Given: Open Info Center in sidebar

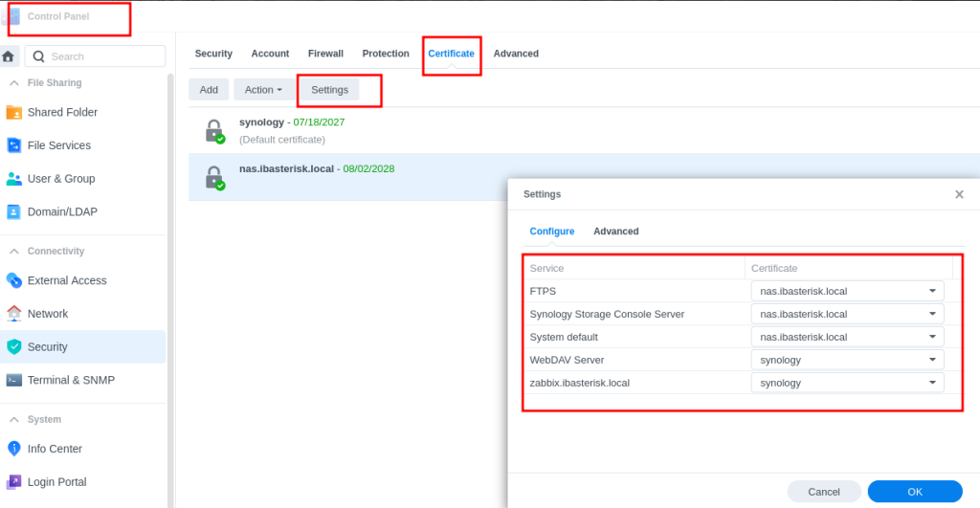Looking at the screenshot, I should pyautogui.click(x=83, y=449).
